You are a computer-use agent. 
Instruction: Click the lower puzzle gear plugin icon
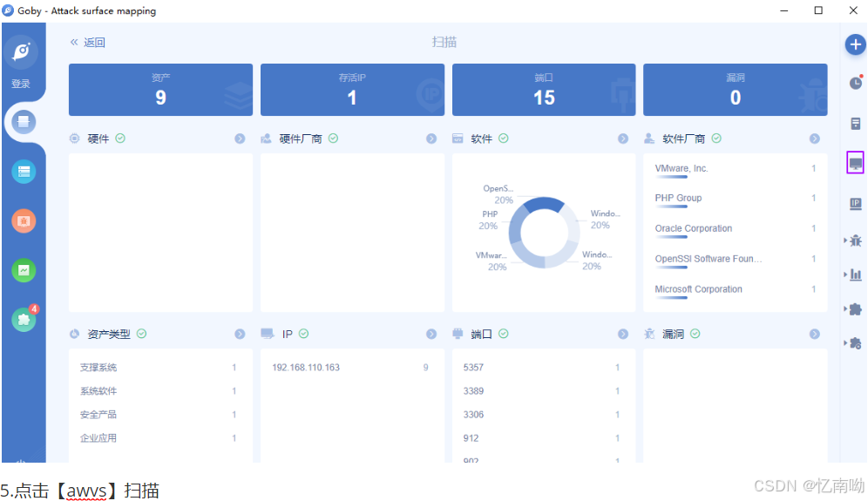(855, 343)
